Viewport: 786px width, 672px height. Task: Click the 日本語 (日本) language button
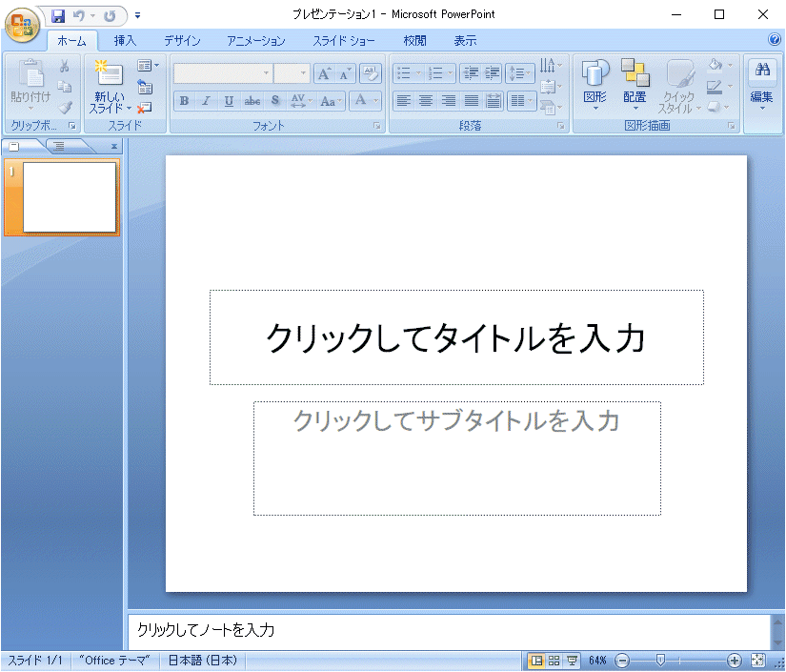[203, 661]
